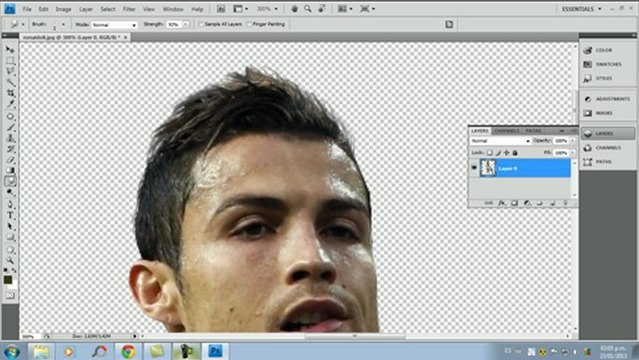Switch to the Channels tab
639x360 pixels.
pyautogui.click(x=507, y=131)
